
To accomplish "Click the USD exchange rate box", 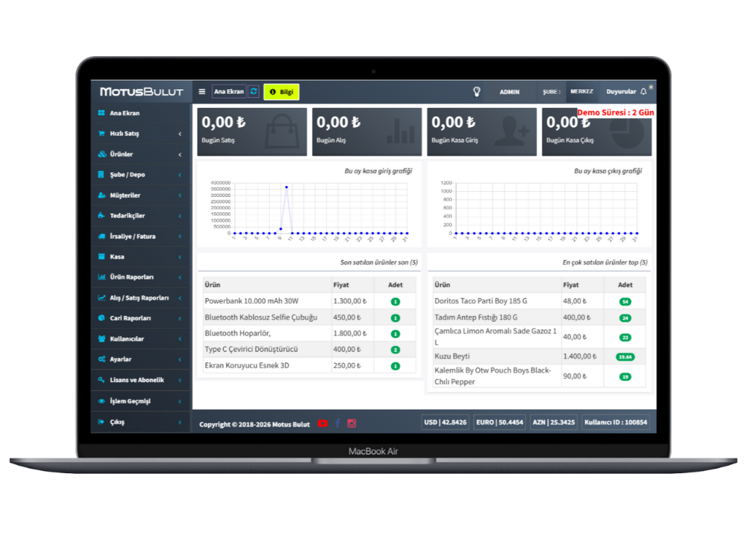I will pyautogui.click(x=444, y=422).
